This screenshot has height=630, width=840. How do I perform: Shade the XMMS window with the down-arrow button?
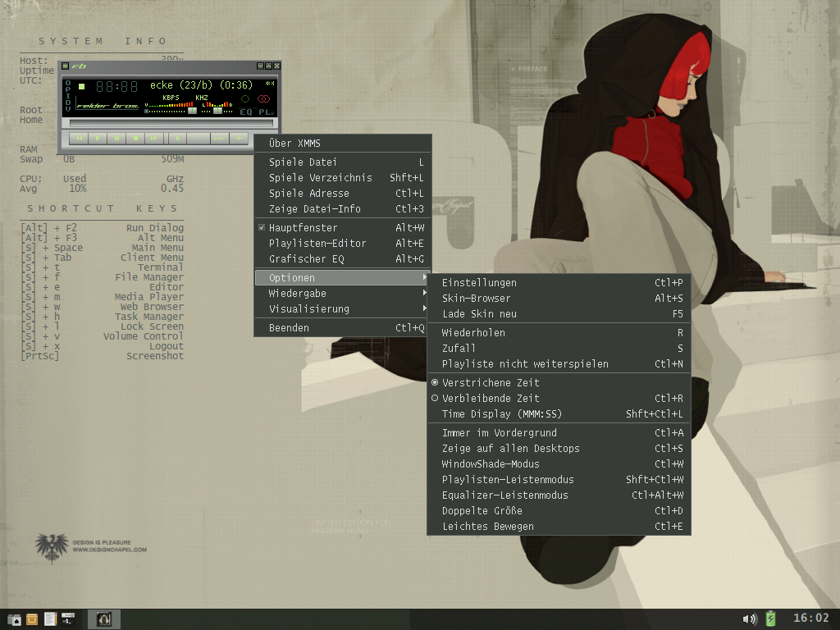pyautogui.click(x=260, y=66)
